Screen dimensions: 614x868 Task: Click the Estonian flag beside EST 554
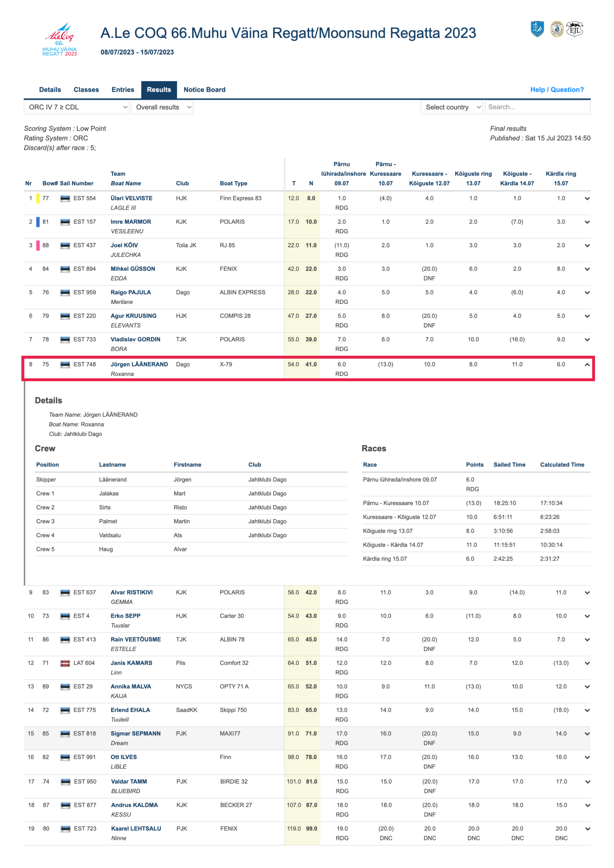[x=65, y=199]
